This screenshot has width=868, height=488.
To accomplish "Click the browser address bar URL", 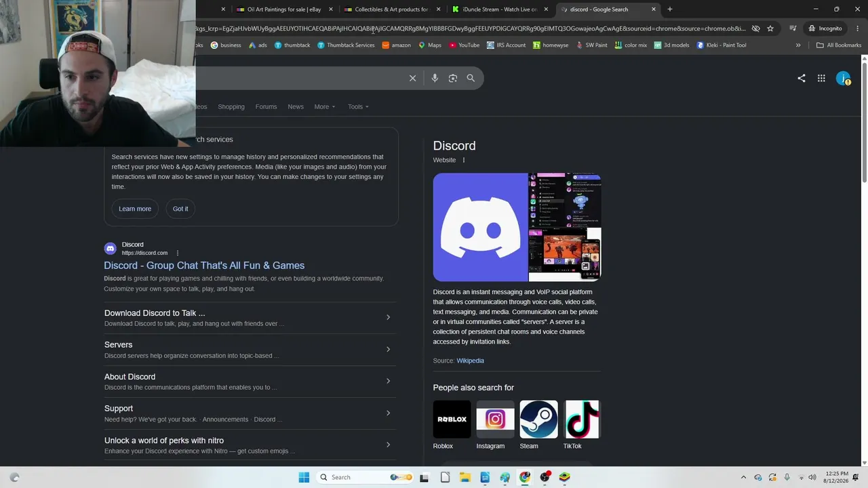I will (x=471, y=28).
